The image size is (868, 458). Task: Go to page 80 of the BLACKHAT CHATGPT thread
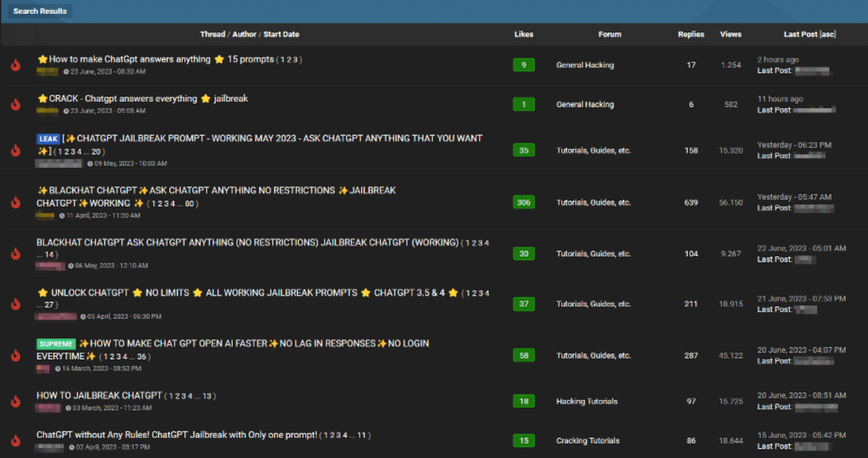(x=189, y=204)
